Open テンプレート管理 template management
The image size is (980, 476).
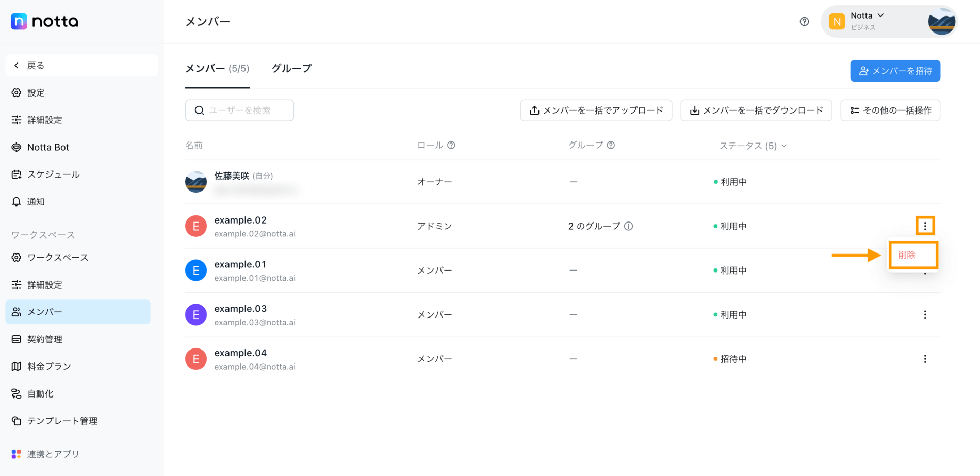point(62,421)
